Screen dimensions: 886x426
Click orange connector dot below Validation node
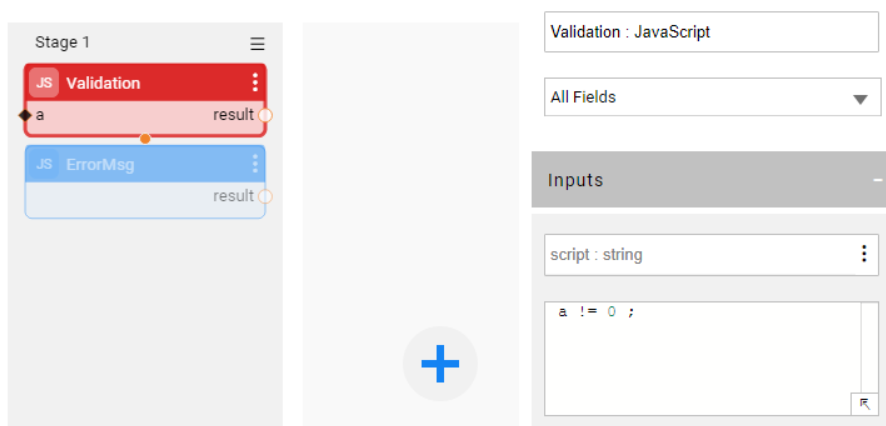click(145, 138)
